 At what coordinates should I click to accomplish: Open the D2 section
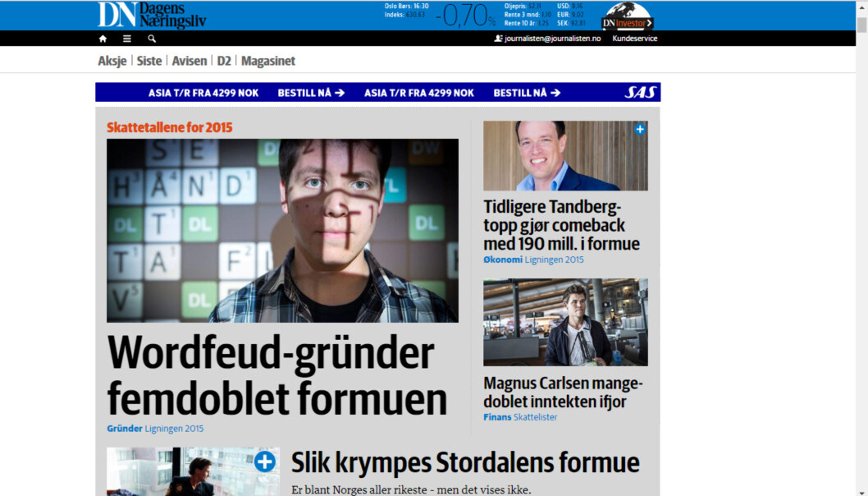click(224, 61)
